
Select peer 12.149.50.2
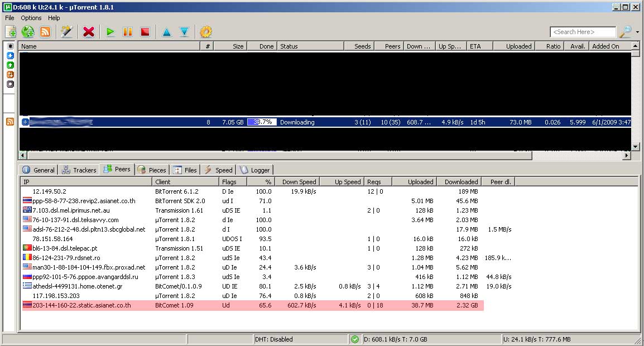[x=49, y=191]
